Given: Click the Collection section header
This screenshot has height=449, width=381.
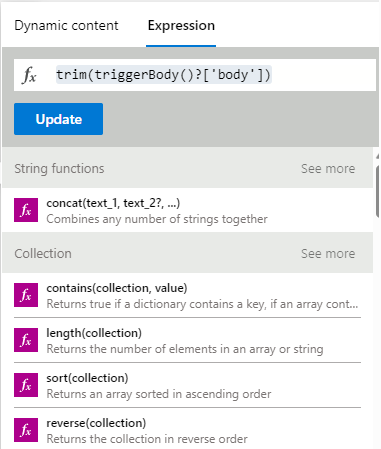Looking at the screenshot, I should coord(43,254).
